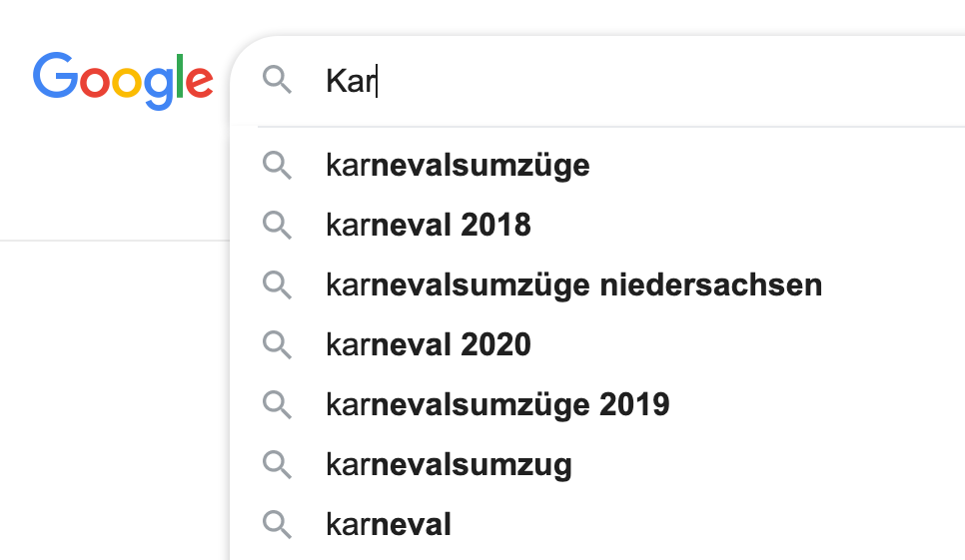
Task: Click the empty area of the search field
Action: [671, 81]
